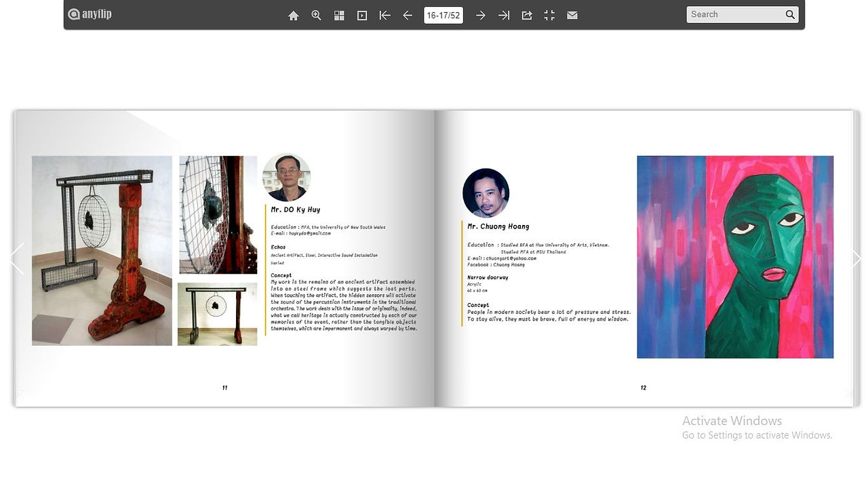Go to the previous page arrow in toolbar
This screenshot has height=488, width=868.
tap(408, 15)
